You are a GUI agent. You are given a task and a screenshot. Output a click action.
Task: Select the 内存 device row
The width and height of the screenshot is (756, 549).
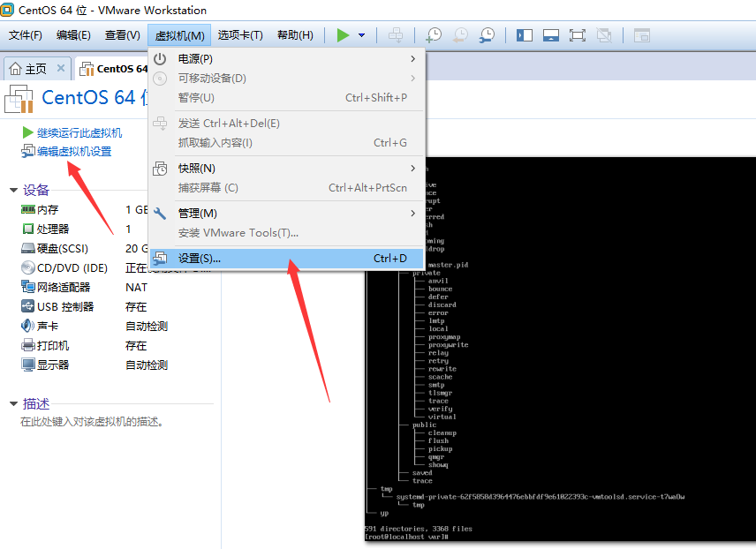[x=85, y=210]
